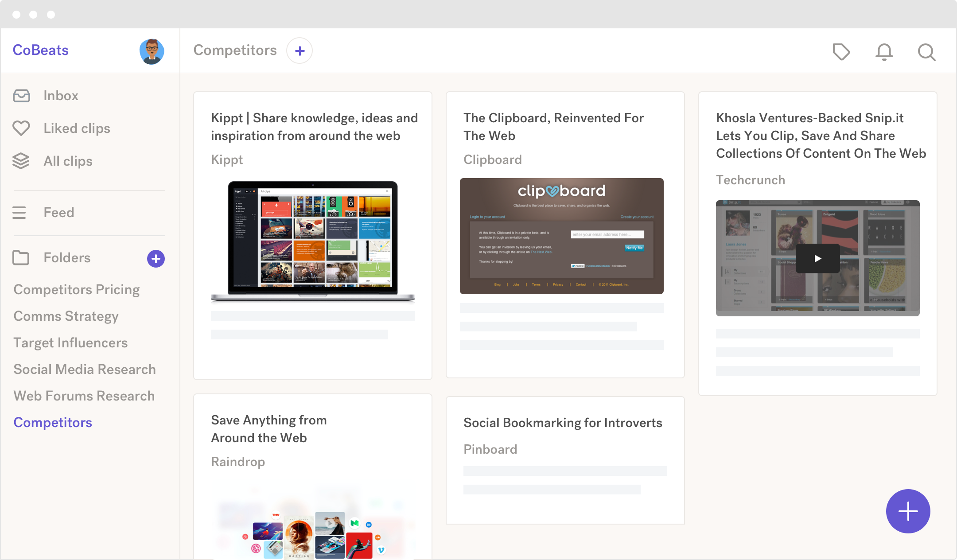Screen dimensions: 957x560
Task: Add new folder with purple plus icon
Action: tap(156, 259)
